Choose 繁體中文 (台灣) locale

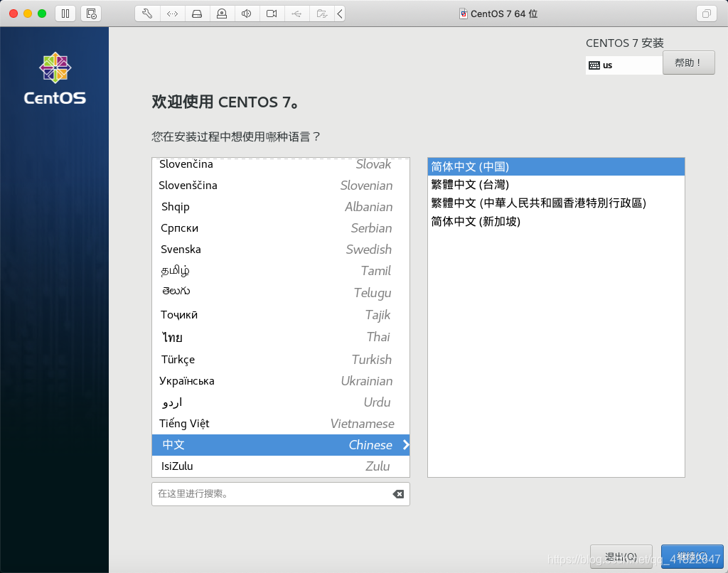[x=556, y=185]
